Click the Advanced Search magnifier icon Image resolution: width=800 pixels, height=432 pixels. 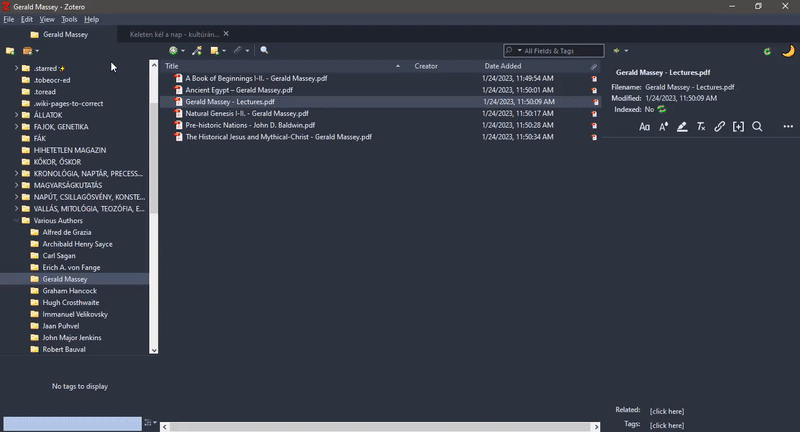click(264, 50)
